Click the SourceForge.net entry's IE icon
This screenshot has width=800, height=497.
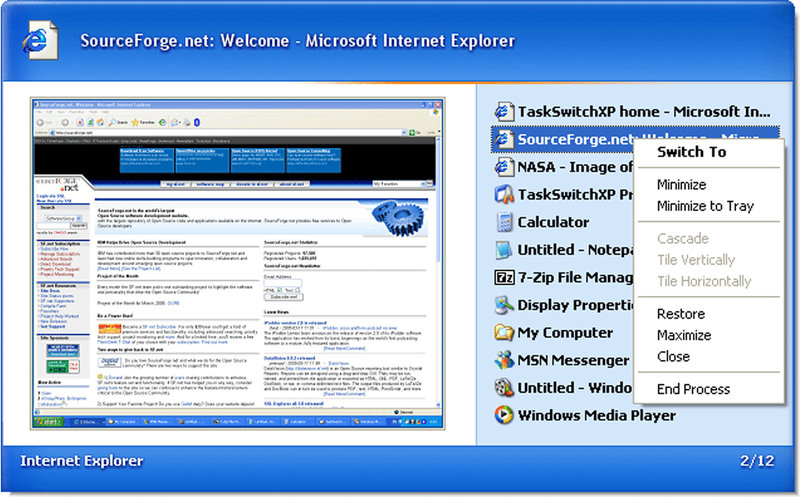[x=504, y=139]
